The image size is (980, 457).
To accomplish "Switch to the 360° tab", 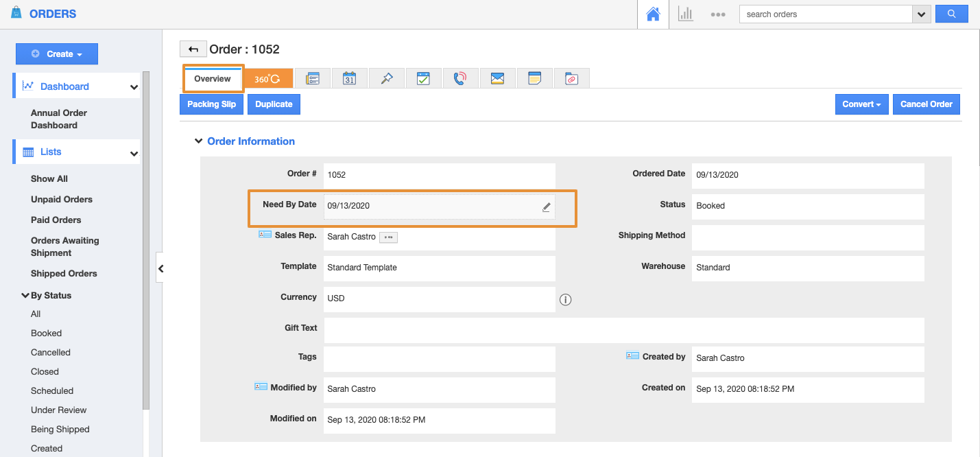I will 267,79.
